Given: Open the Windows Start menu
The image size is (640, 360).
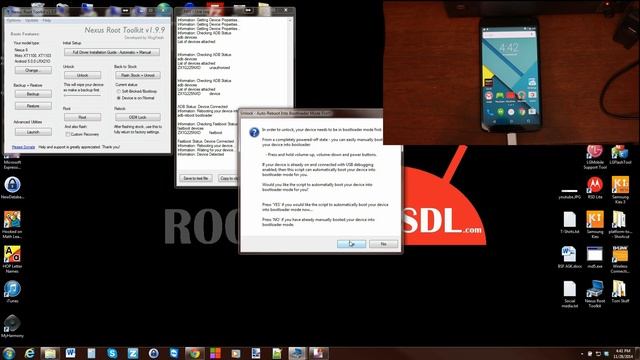Looking at the screenshot, I should (x=9, y=353).
